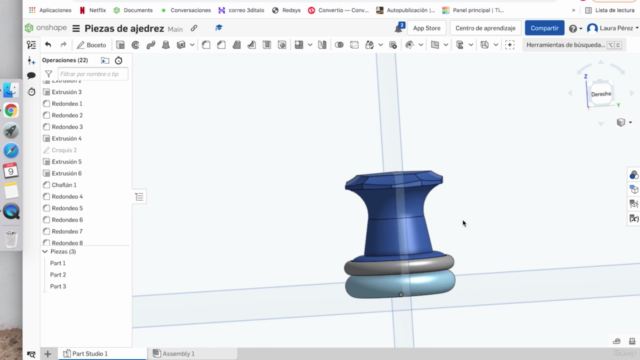
Task: Open the appearance panel icon on right edge
Action: click(633, 175)
